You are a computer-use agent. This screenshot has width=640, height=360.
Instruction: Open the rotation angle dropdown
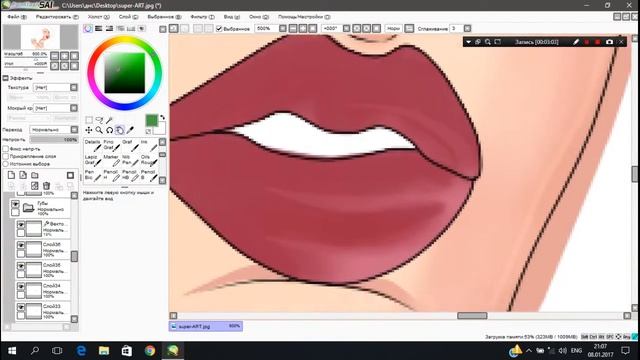pyautogui.click(x=346, y=29)
